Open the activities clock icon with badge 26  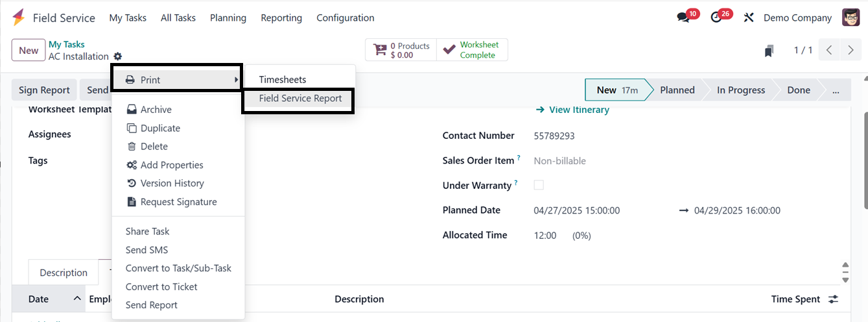(716, 18)
